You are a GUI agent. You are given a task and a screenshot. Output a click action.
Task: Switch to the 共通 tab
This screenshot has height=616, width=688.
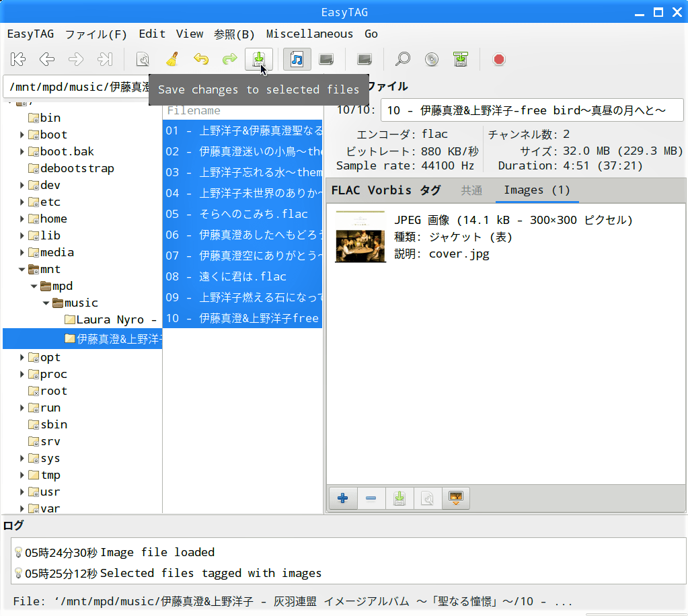point(471,190)
